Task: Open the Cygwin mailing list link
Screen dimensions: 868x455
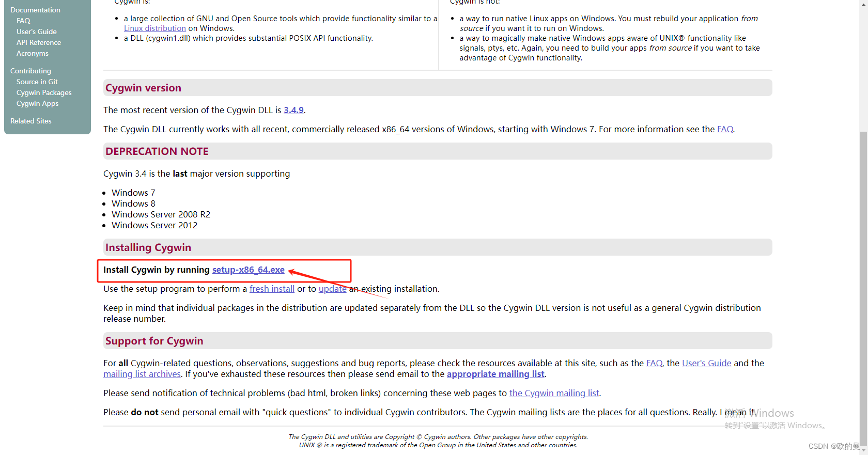Action: coord(554,393)
